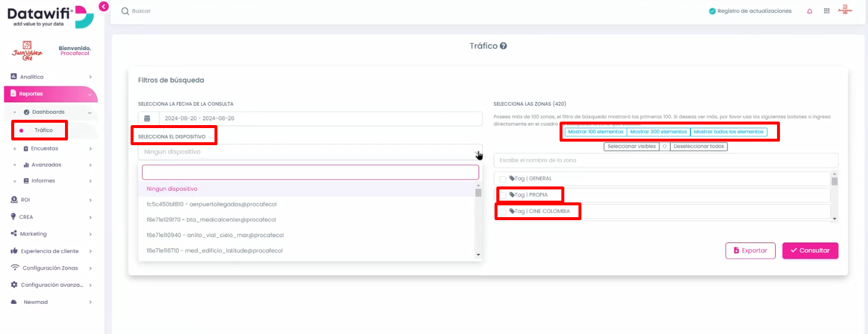Check the Tag | CINE COLOMBIA checkbox
The height and width of the screenshot is (334, 868).
pyautogui.click(x=503, y=211)
